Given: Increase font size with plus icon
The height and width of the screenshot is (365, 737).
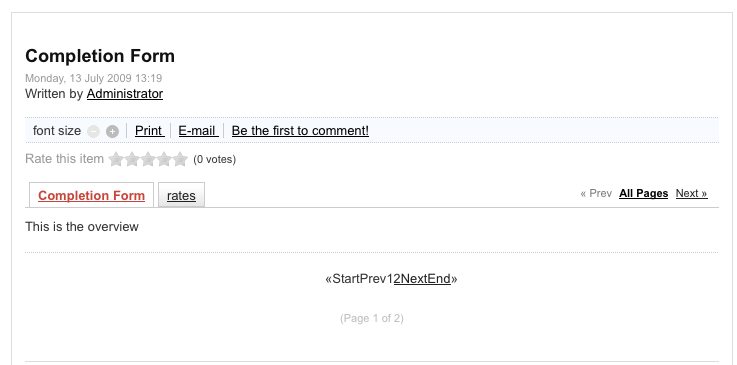Looking at the screenshot, I should [112, 132].
